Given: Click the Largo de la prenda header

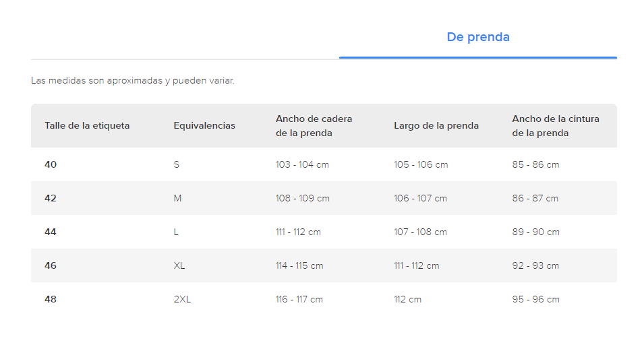Looking at the screenshot, I should pyautogui.click(x=436, y=126).
